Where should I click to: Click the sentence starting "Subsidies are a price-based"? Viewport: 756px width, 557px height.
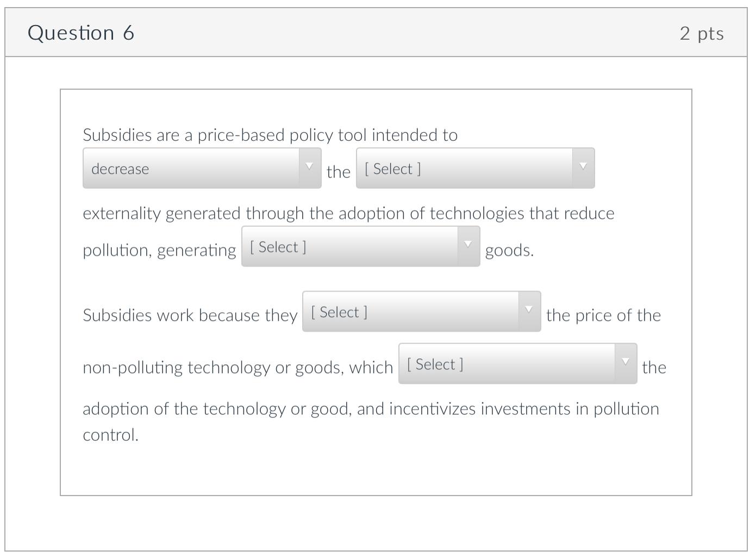click(270, 135)
